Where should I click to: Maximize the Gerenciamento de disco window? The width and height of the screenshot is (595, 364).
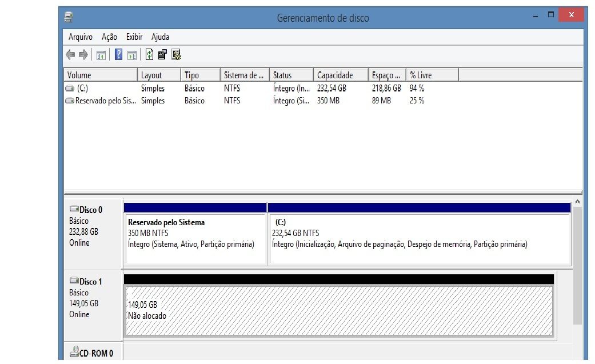551,15
